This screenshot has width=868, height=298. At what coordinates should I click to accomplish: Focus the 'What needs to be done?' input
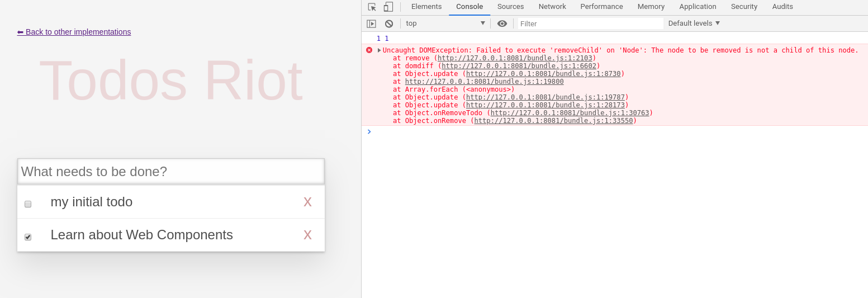coord(171,172)
